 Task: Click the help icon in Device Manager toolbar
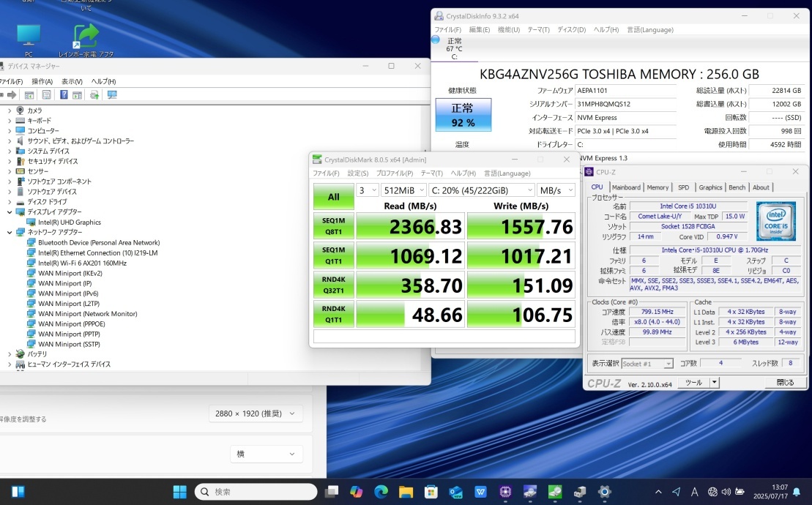click(x=64, y=95)
